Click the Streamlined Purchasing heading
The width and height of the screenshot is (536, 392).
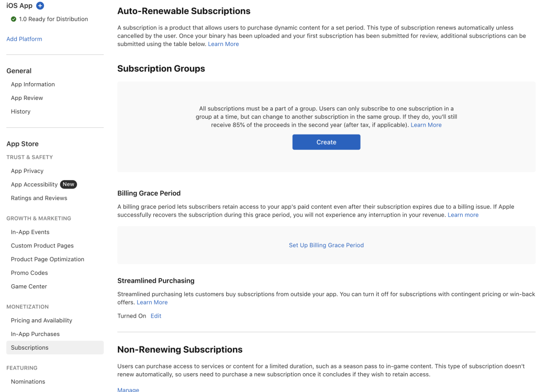click(156, 281)
